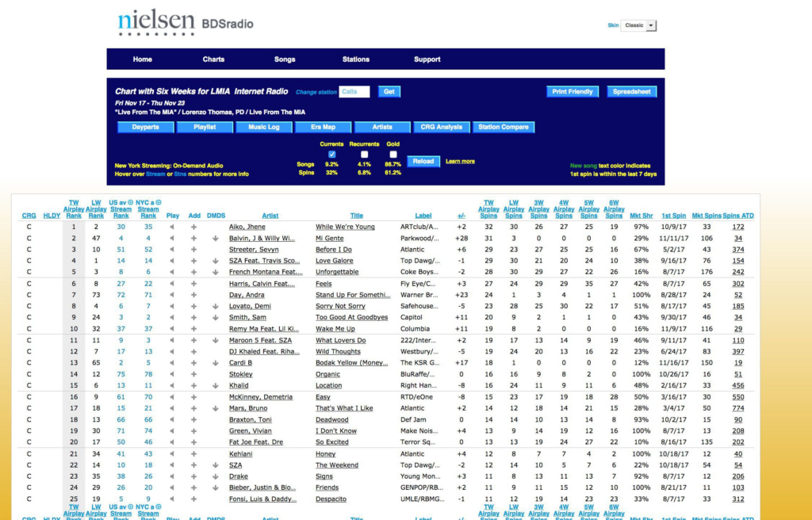The width and height of the screenshot is (812, 520).
Task: Sort by the CRG column header
Action: pos(29,216)
